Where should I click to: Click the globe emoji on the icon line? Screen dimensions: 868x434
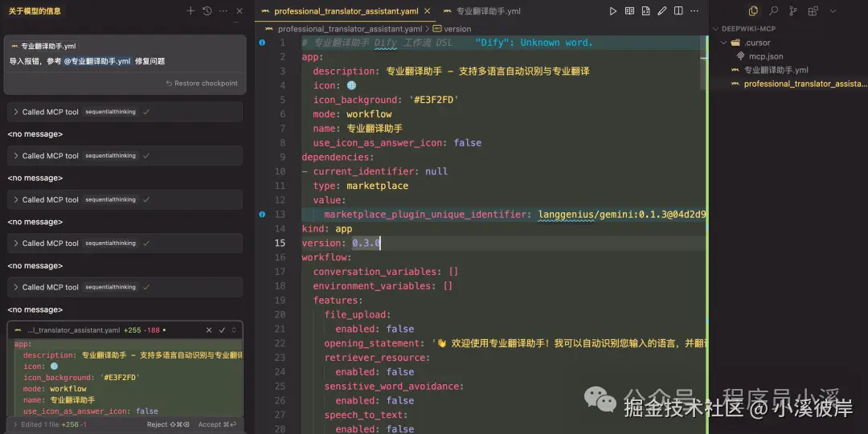coord(351,85)
